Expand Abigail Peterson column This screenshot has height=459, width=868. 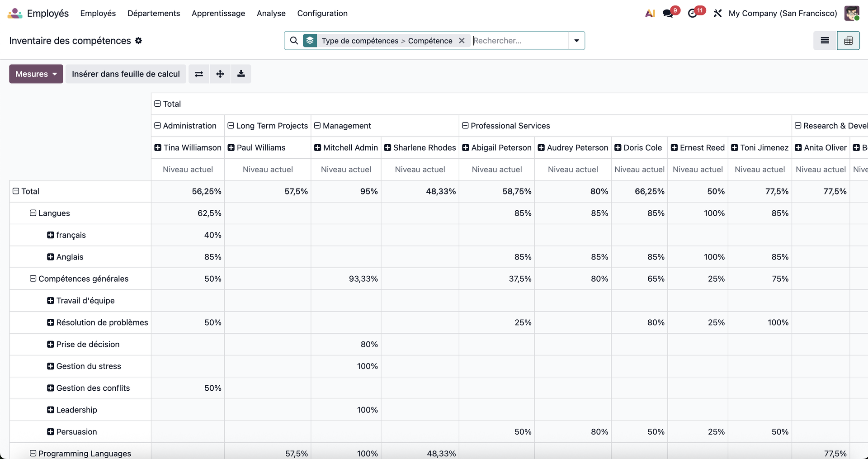click(x=466, y=147)
